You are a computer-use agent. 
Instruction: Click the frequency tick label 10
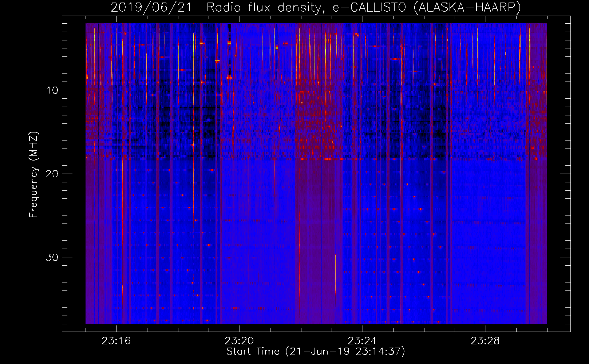point(52,90)
